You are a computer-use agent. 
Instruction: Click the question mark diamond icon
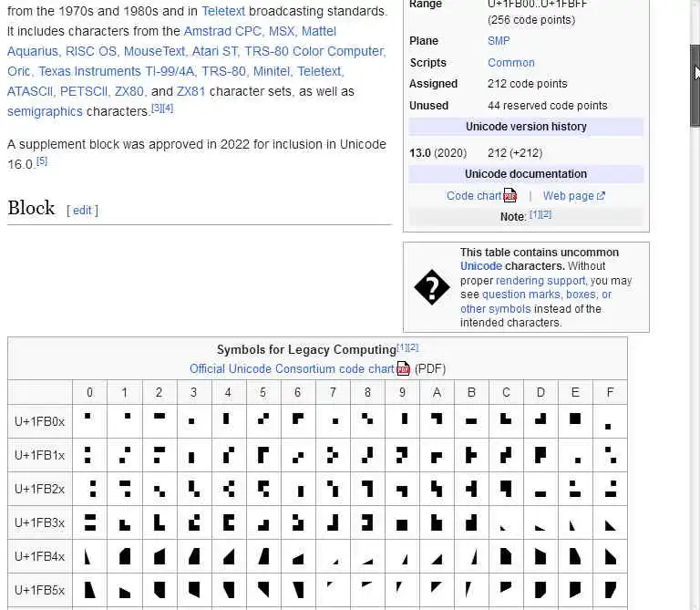coord(432,287)
